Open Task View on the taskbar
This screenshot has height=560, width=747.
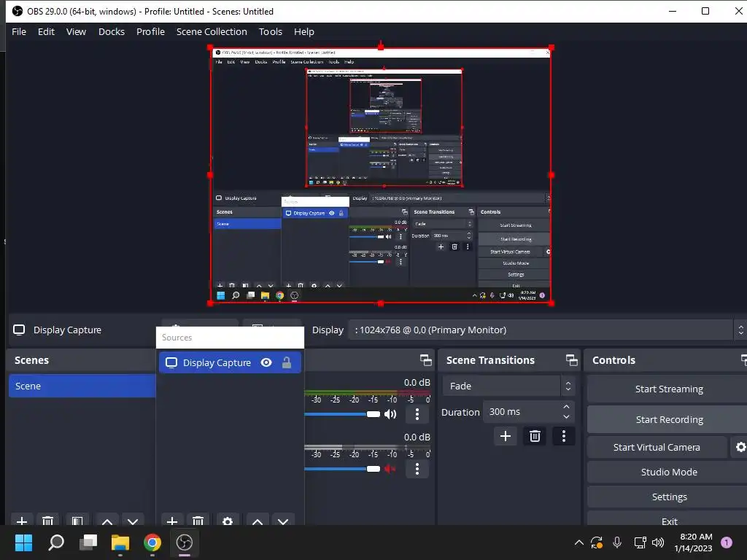click(88, 542)
